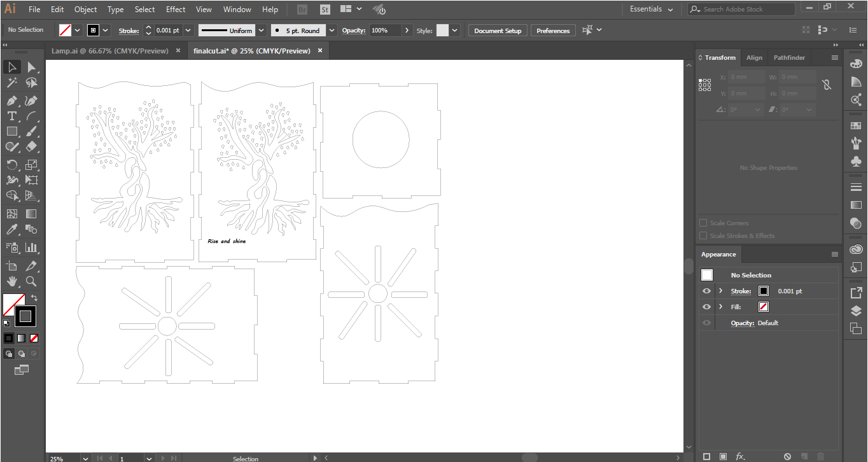Open the File menu
The width and height of the screenshot is (868, 462).
click(34, 10)
